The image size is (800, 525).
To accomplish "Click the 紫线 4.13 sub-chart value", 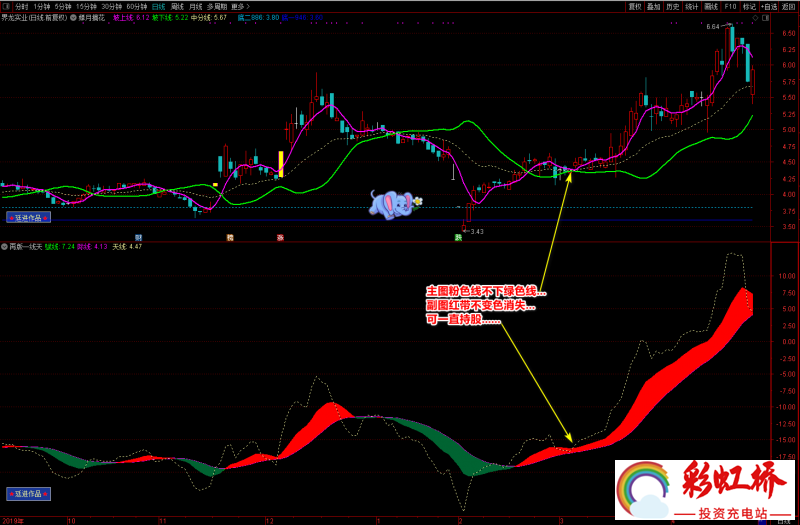I will click(x=92, y=246).
